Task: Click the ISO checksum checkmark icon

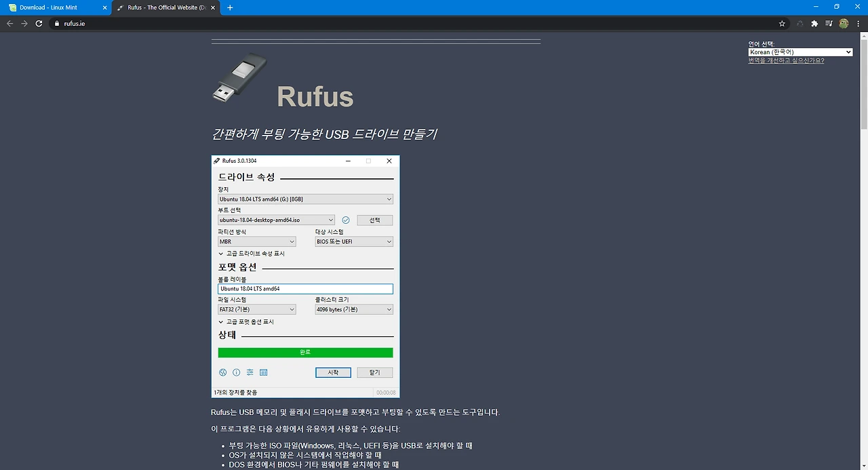Action: (345, 220)
